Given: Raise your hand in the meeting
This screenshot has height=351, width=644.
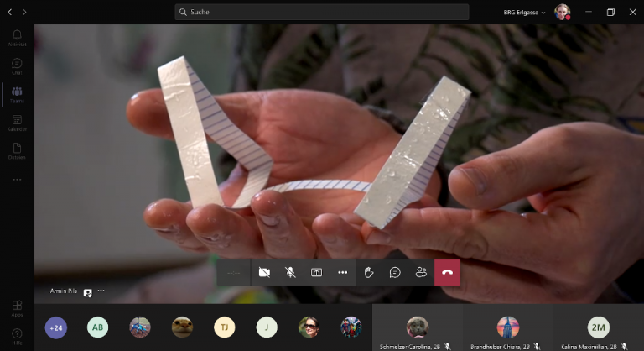Looking at the screenshot, I should point(369,272).
